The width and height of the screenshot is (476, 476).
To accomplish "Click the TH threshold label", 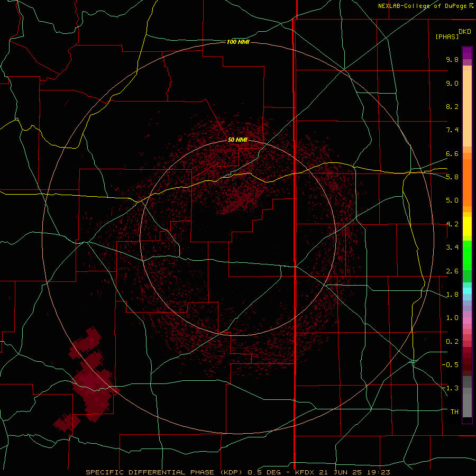I will [x=454, y=412].
